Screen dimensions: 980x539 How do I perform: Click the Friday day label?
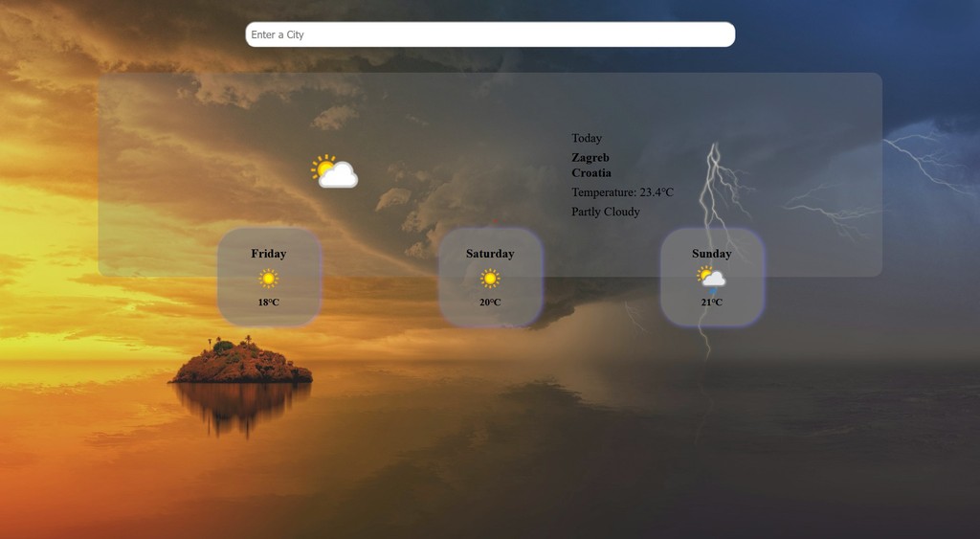pos(269,254)
